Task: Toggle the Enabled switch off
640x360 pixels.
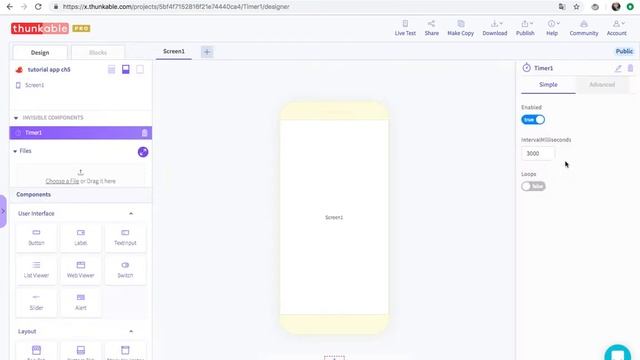Action: point(533,120)
